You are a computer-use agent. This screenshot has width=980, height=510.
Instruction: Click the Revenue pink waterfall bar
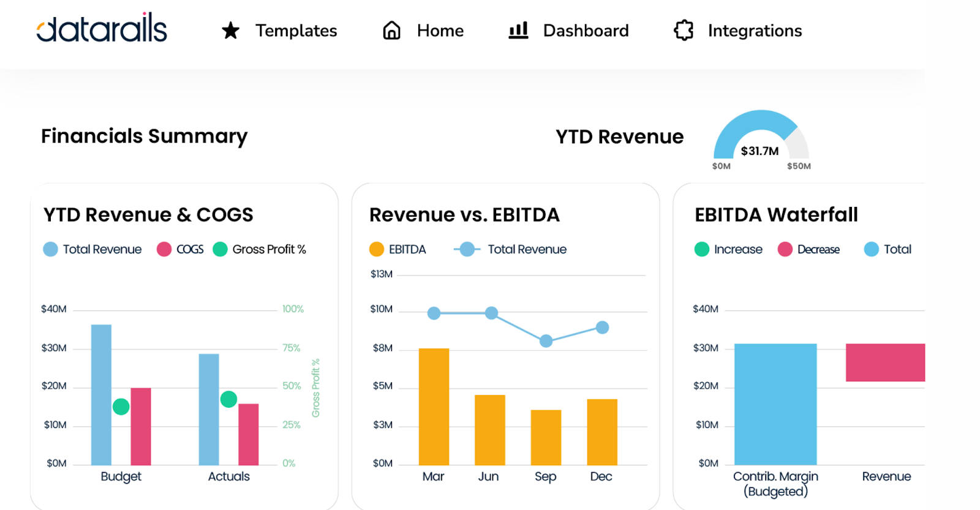885,362
